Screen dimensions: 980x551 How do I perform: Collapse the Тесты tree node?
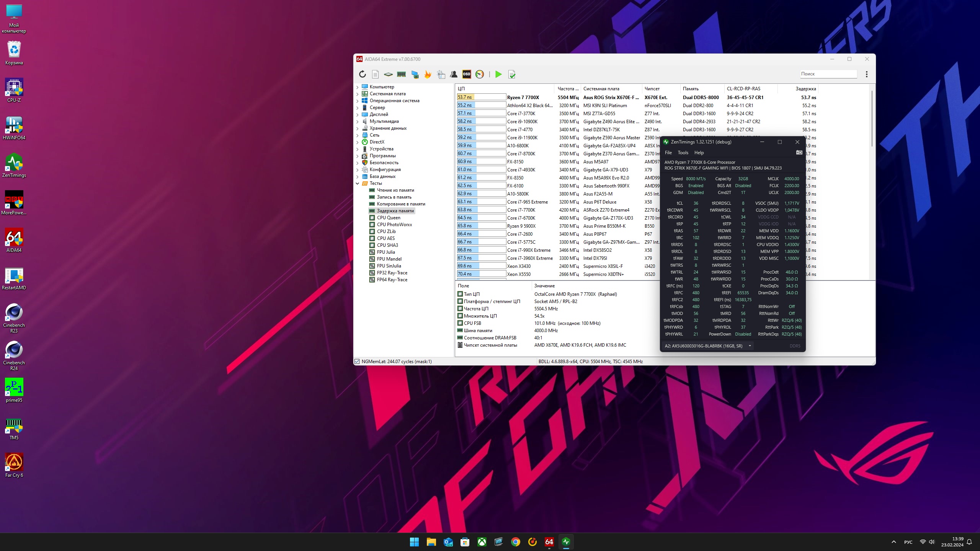[x=358, y=183]
